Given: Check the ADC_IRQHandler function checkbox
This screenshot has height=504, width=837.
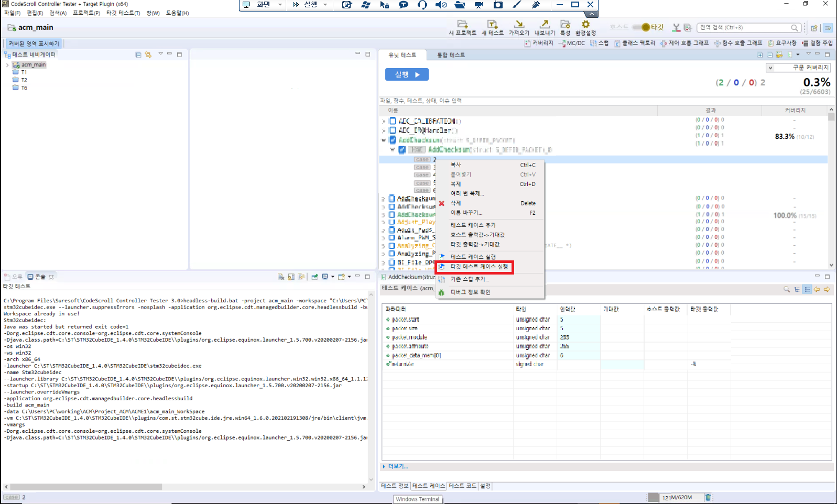Looking at the screenshot, I should pyautogui.click(x=393, y=130).
